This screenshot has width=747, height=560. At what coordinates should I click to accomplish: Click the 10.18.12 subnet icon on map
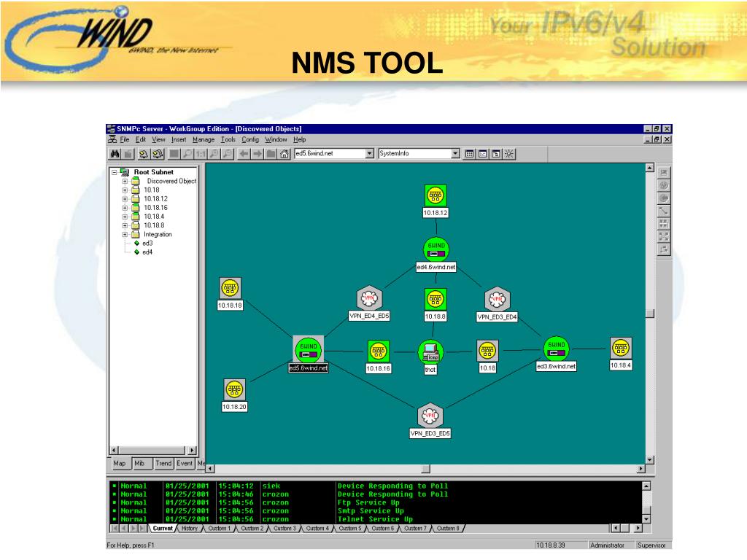(x=436, y=195)
